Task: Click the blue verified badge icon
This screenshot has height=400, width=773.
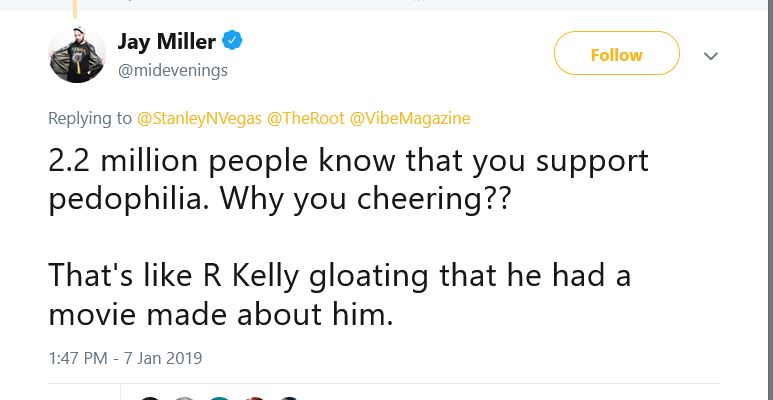Action: tap(232, 41)
